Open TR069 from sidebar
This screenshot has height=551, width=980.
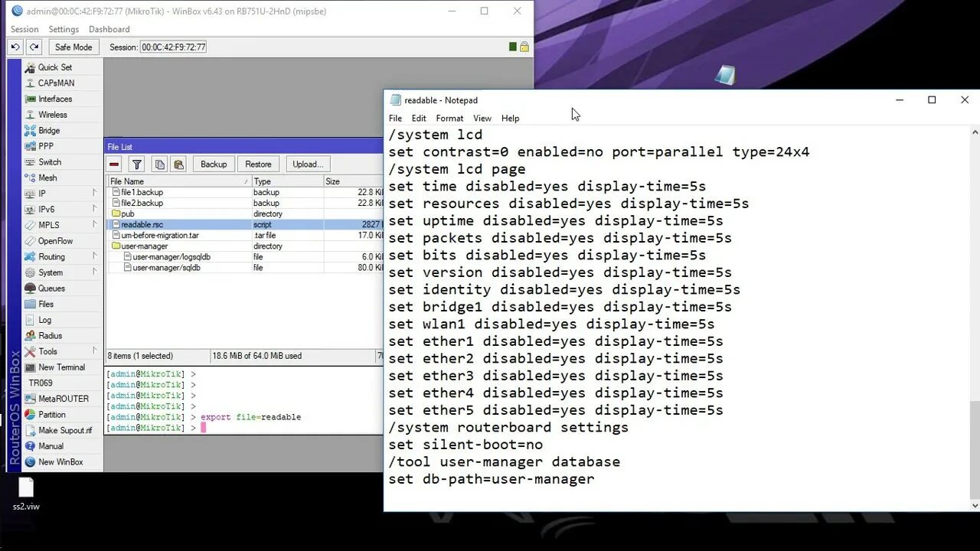pyautogui.click(x=41, y=383)
